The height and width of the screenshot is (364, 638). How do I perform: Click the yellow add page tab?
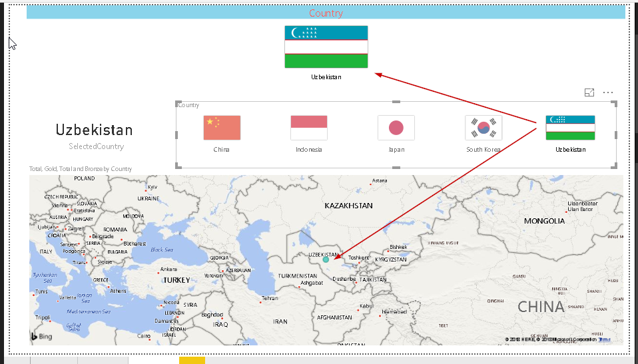click(192, 360)
